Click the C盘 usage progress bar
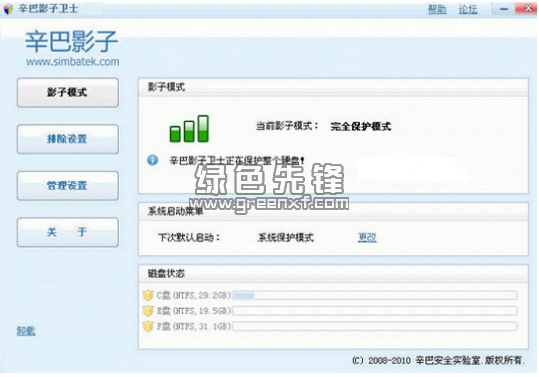The image size is (539, 377). 375,295
